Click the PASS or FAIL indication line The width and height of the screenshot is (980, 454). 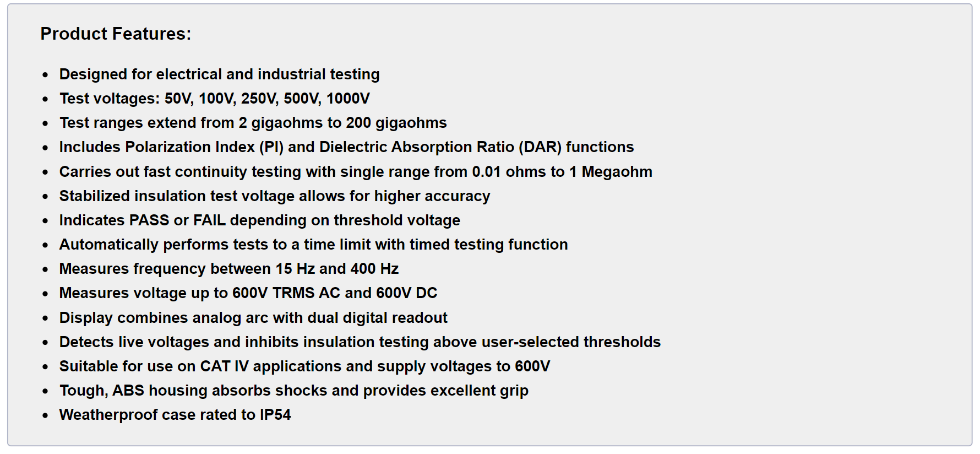click(x=259, y=220)
